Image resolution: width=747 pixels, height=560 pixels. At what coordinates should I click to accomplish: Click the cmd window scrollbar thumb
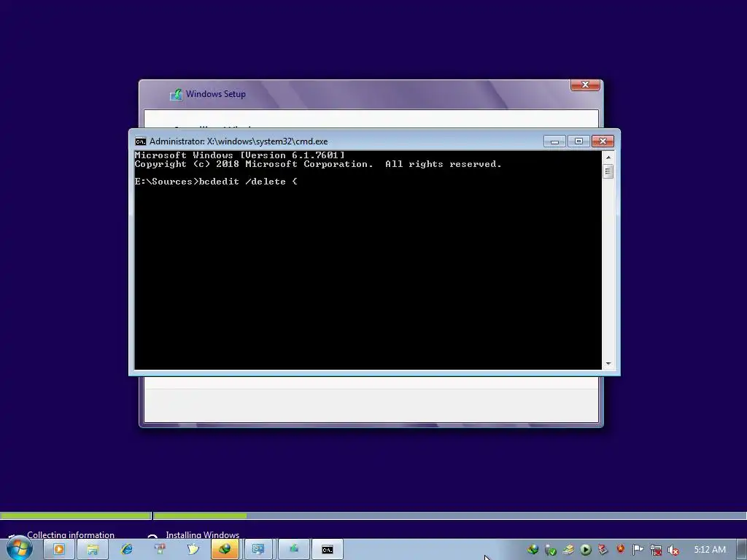(x=608, y=171)
